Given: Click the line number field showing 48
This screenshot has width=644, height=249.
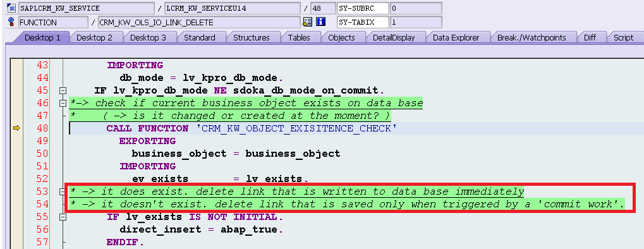Looking at the screenshot, I should 323,8.
